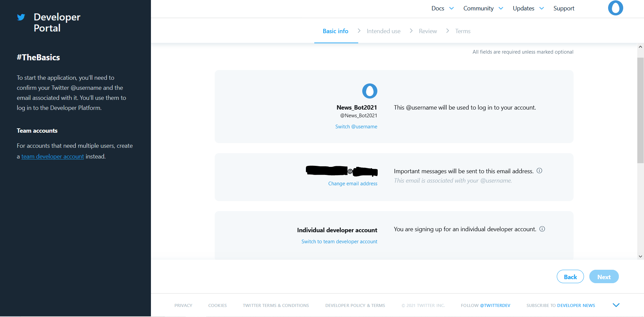Open the team developer account sidebar link
The width and height of the screenshot is (644, 317).
[53, 156]
